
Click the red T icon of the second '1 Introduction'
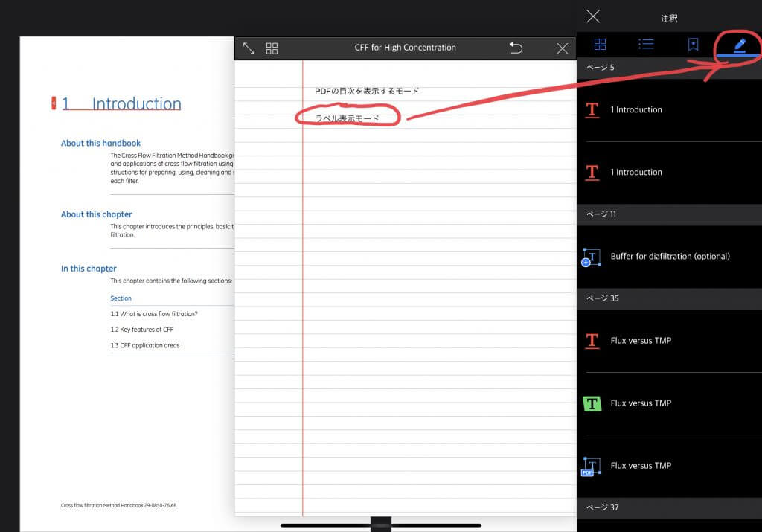(592, 172)
